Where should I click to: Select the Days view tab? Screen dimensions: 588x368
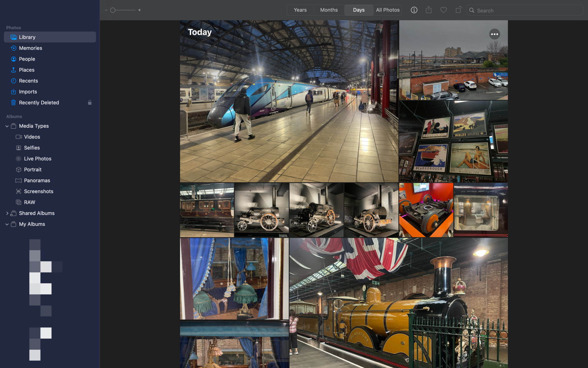point(359,10)
